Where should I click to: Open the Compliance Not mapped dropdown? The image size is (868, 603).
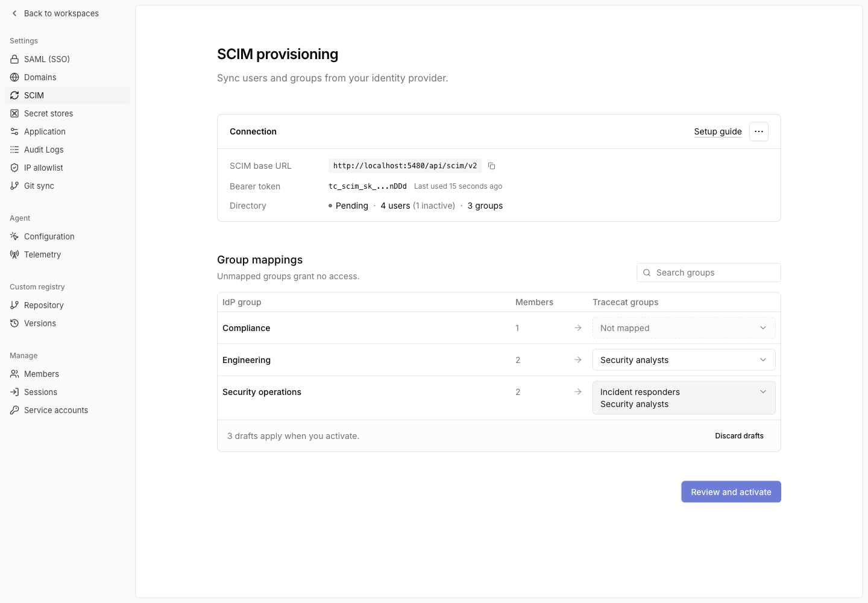684,328
